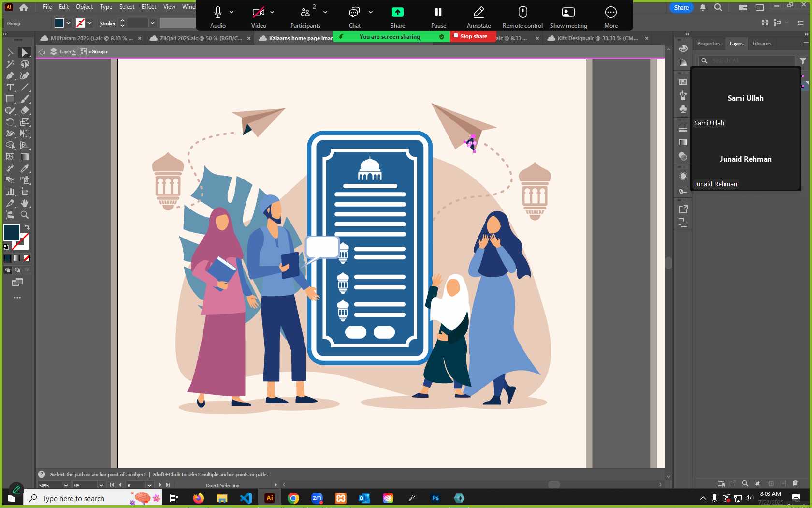Viewport: 812px width, 508px height.
Task: Select the Zoom tool
Action: [x=25, y=215]
